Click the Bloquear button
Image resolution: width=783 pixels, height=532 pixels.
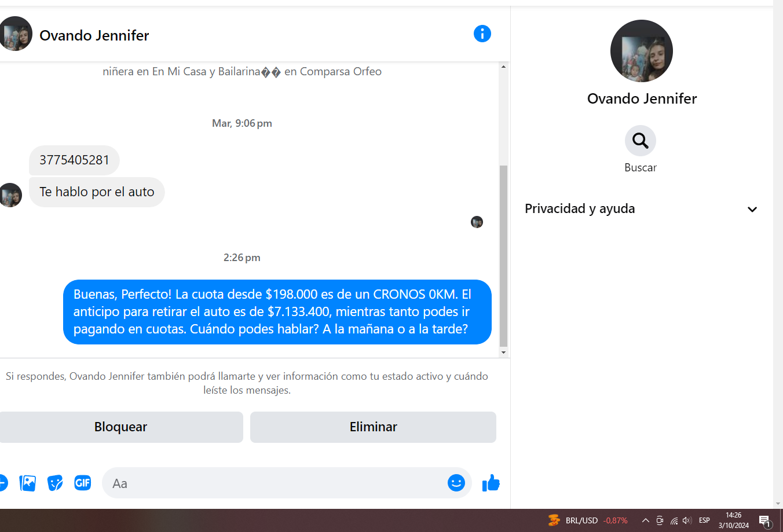click(x=120, y=427)
